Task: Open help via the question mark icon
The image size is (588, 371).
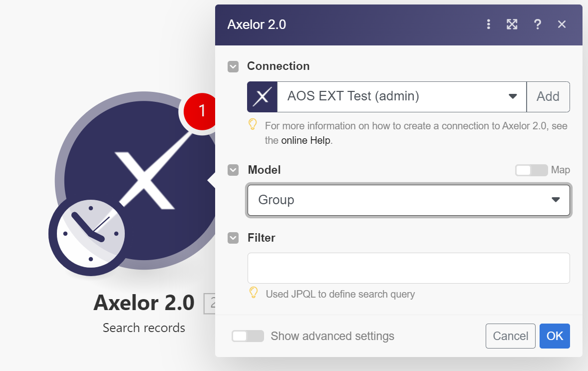Action: click(x=537, y=24)
